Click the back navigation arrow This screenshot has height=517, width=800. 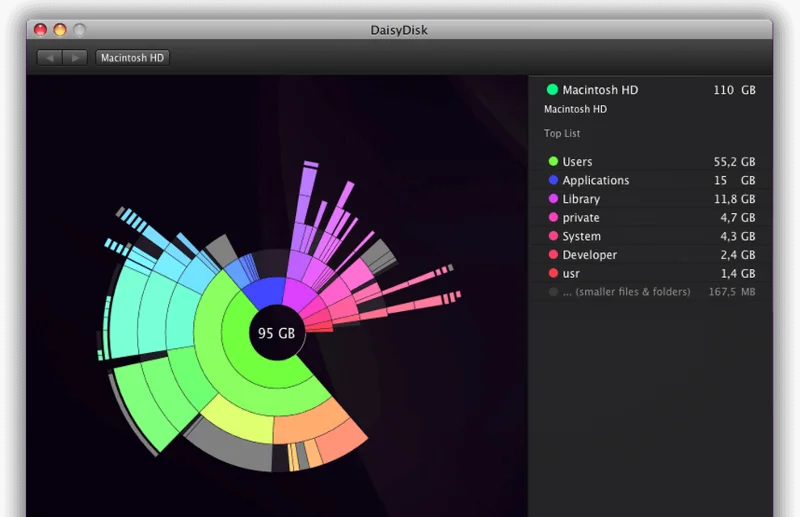50,58
